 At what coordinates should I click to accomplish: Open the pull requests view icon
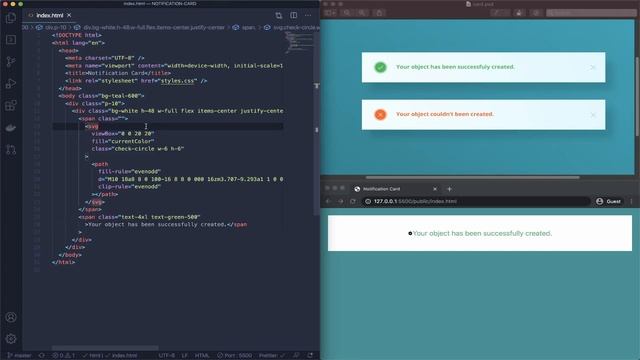pyautogui.click(x=11, y=150)
